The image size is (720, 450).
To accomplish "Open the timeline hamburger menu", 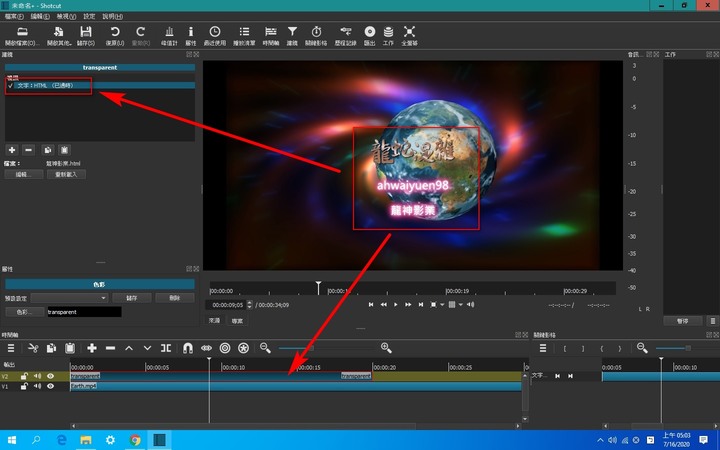I will (x=11, y=348).
